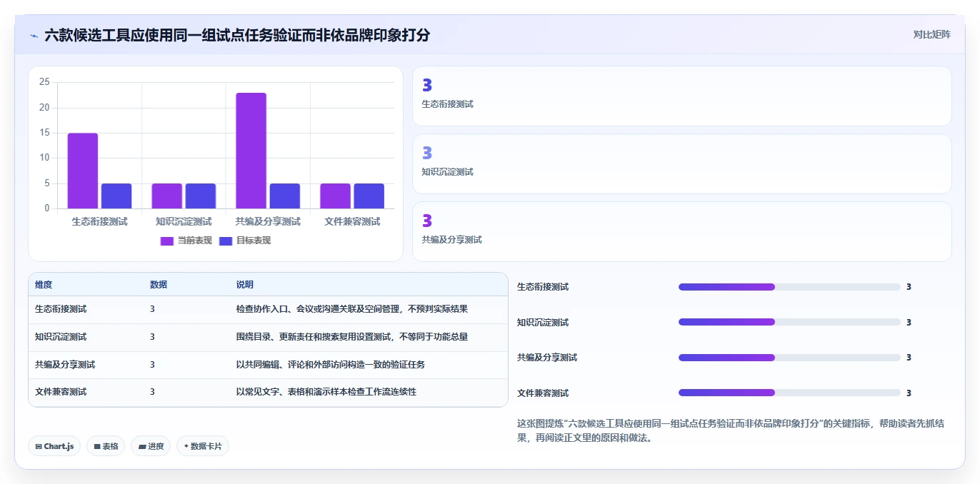Screen dimensions: 980x484
Task: Click the 文件兼容测试 目标表现 bar in chart
Action: tap(369, 196)
